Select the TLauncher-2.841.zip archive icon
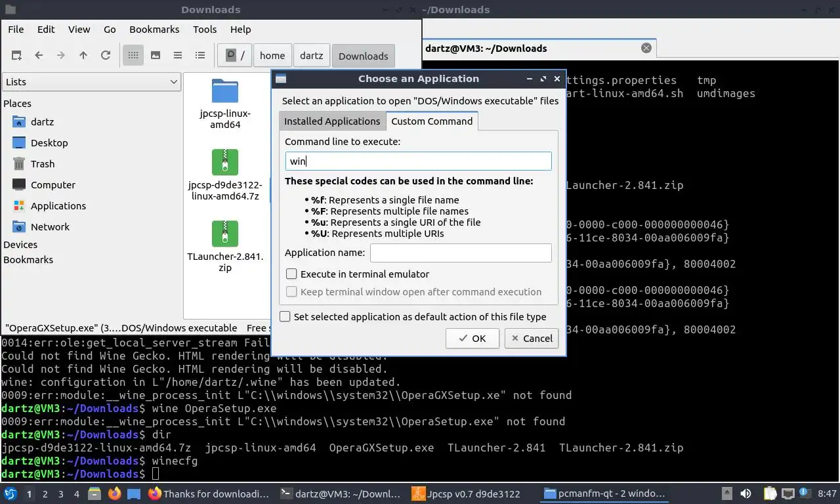Screen dimensions: 840x504 click(225, 234)
